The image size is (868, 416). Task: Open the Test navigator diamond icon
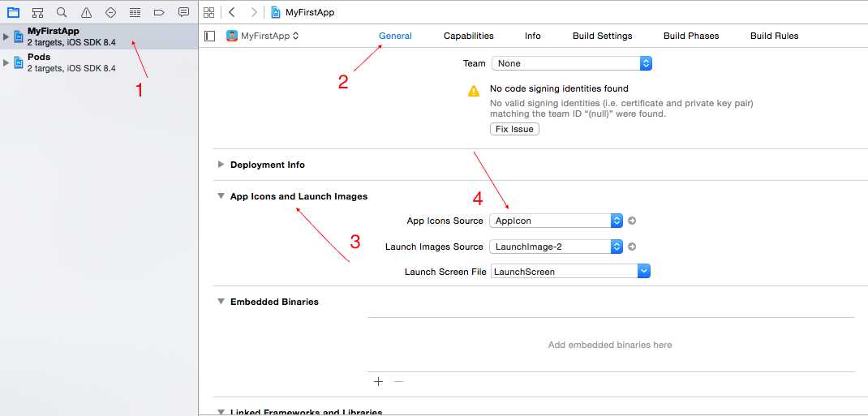(x=110, y=12)
